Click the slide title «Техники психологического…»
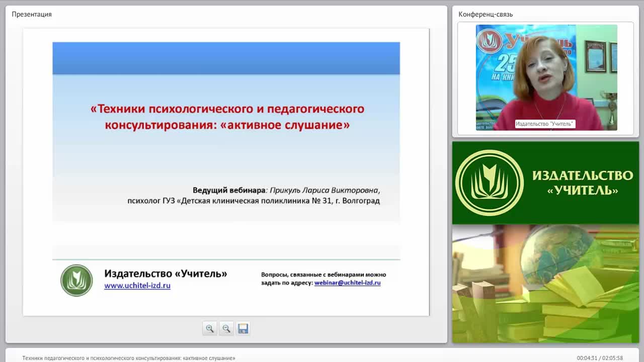This screenshot has width=644, height=362. [x=227, y=117]
